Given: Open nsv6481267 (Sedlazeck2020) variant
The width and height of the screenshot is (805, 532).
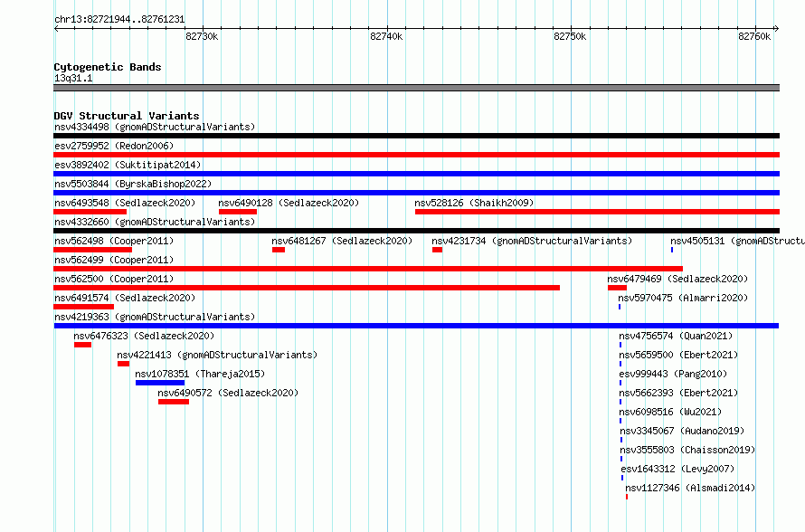Looking at the screenshot, I should (342, 241).
